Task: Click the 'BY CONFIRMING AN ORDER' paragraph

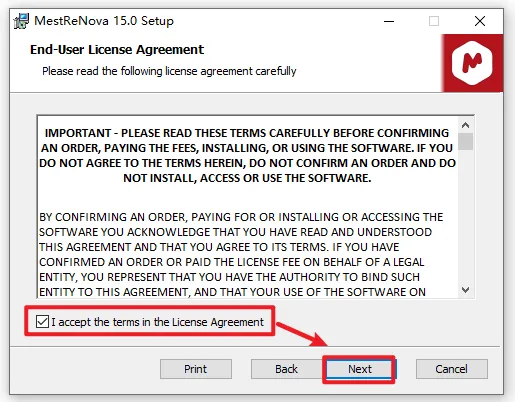Action: tap(241, 254)
